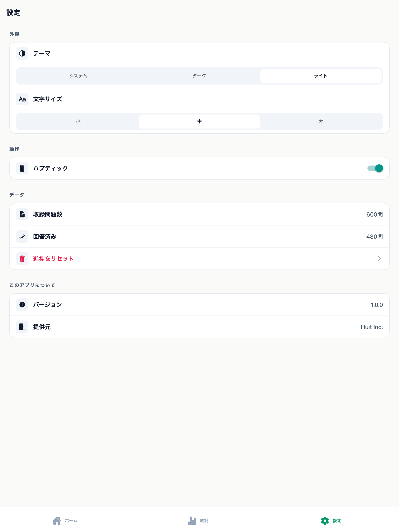Click the 進捗をリセット label
Viewport: 399px width, 532px height.
click(x=53, y=259)
